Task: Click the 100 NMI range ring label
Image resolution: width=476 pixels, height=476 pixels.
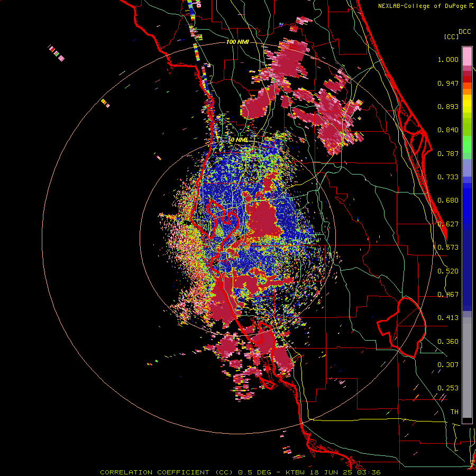Action: click(237, 42)
